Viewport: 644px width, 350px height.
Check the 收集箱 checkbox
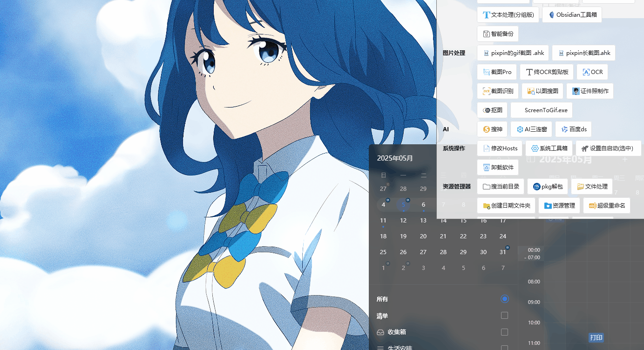coord(504,332)
